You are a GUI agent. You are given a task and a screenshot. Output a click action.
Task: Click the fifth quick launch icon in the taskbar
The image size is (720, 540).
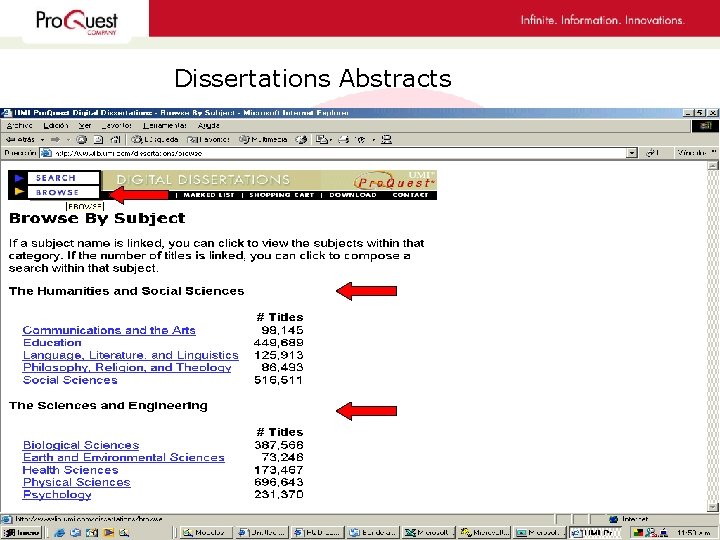(x=124, y=533)
